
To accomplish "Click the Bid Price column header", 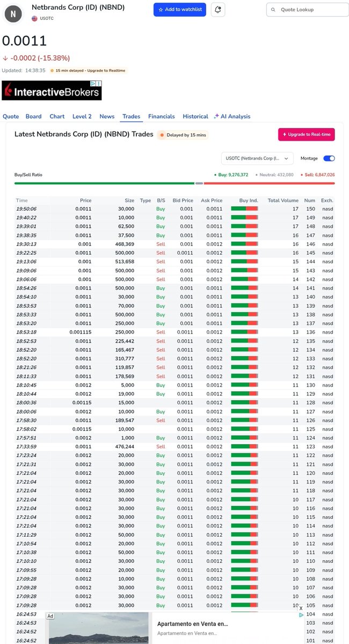I will tap(183, 200).
